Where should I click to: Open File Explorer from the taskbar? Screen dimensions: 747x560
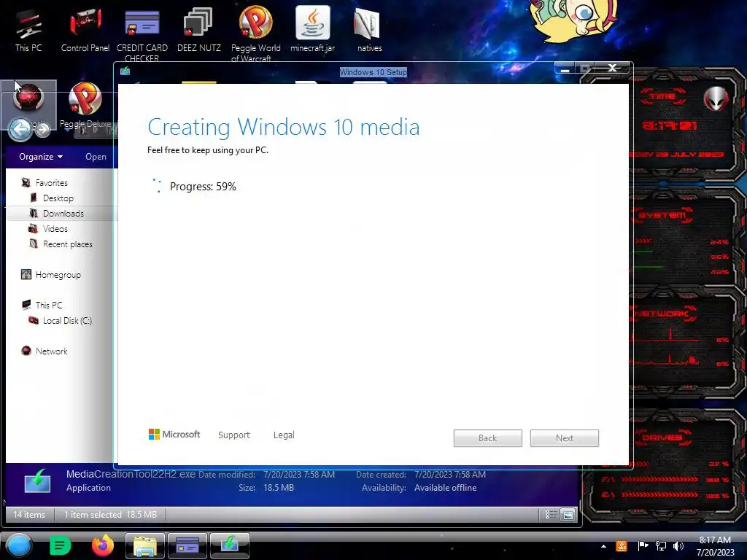[145, 545]
